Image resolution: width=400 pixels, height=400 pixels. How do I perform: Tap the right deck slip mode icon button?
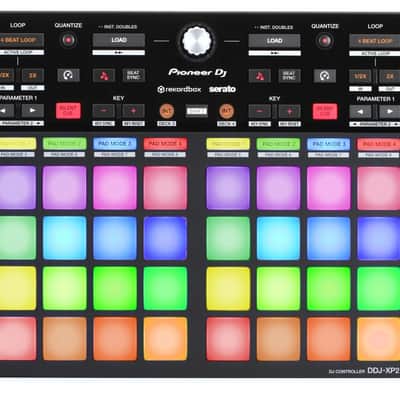coord(325,76)
